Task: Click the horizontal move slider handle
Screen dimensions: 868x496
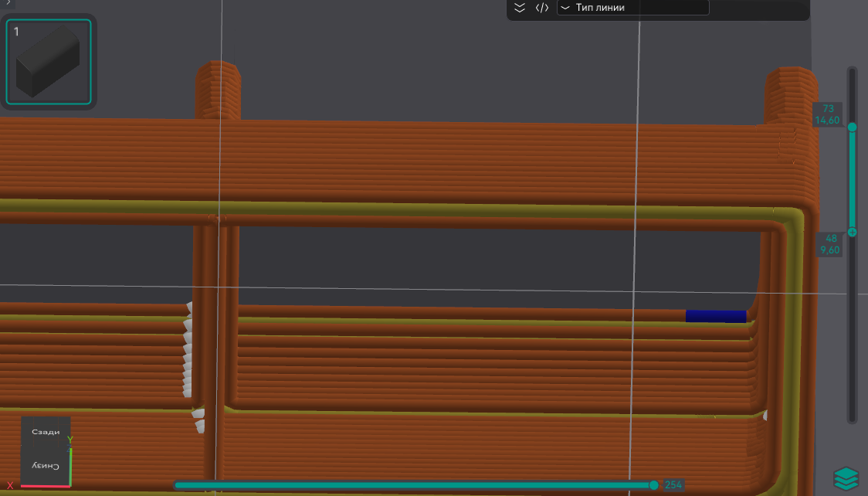Action: [x=654, y=485]
